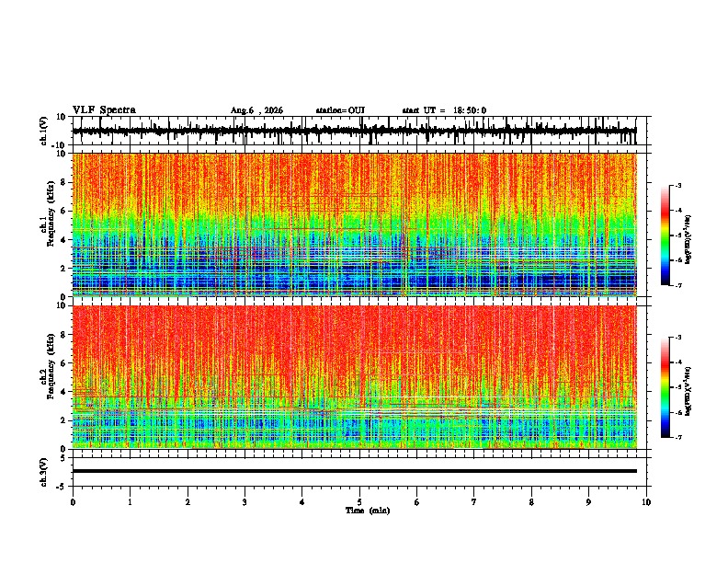Select the date text "Aug.6 , 2026"
Viewport: 728px width, 563px height.
point(256,110)
